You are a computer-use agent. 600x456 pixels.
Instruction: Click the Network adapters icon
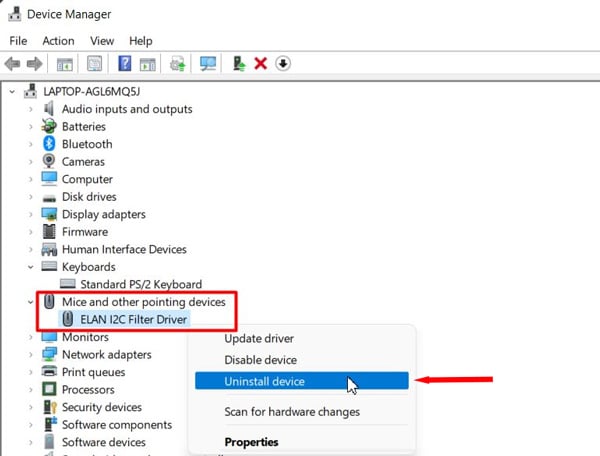(x=49, y=354)
